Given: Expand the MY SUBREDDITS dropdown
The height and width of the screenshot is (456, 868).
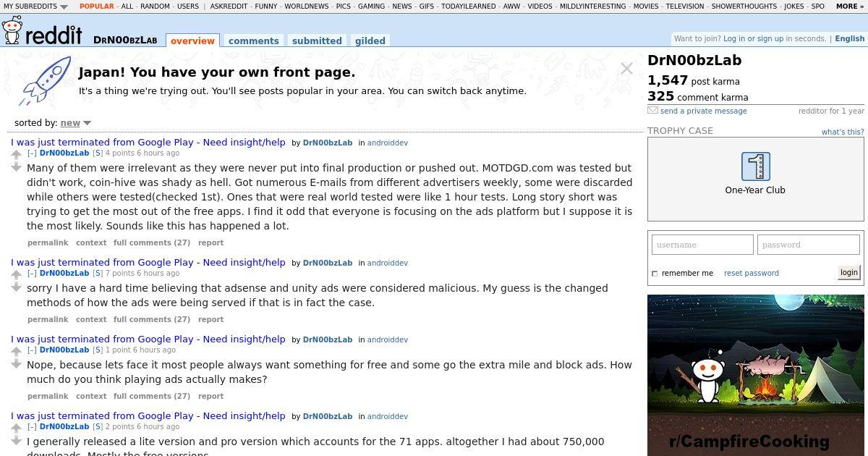Looking at the screenshot, I should 35,7.
